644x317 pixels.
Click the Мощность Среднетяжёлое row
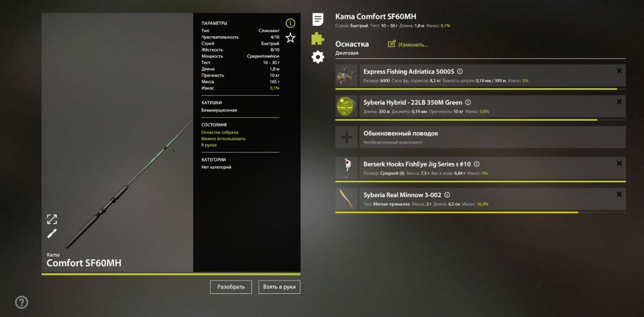(x=240, y=56)
